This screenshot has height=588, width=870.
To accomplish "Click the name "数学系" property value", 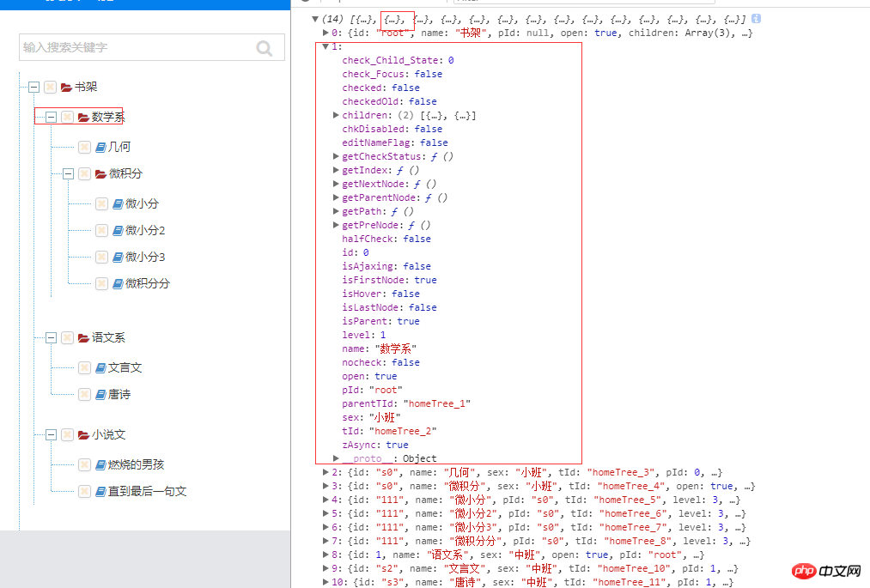I will [396, 349].
